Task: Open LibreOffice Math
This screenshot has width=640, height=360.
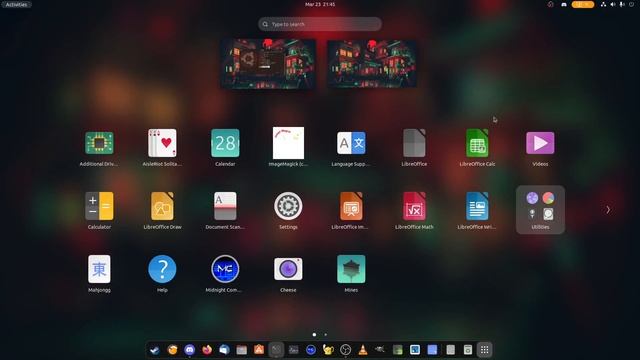Action: point(414,206)
